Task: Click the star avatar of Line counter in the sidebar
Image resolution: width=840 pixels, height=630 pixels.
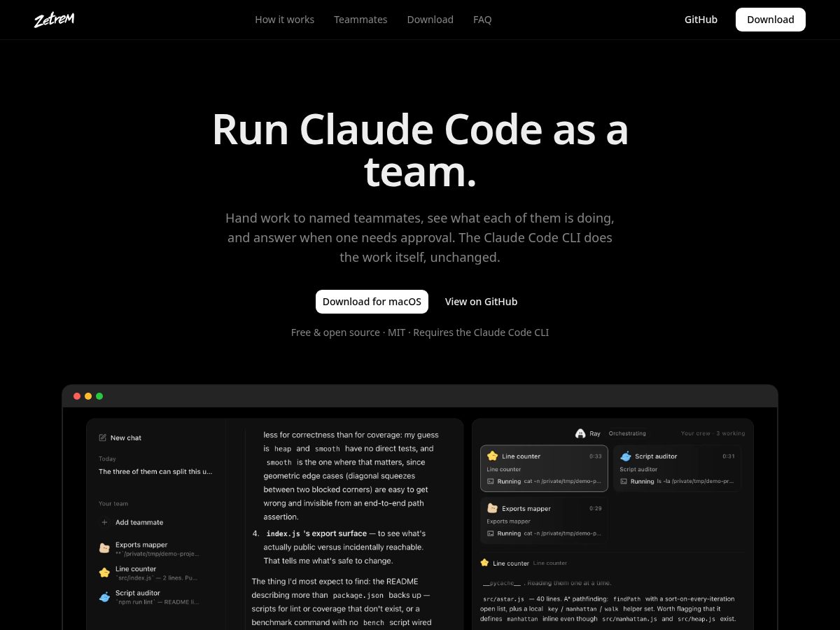Action: click(x=104, y=573)
